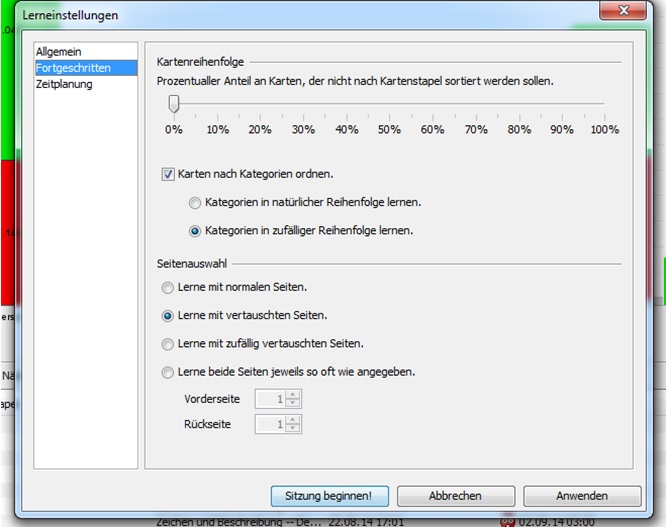Viewport: 666px width, 527px height.
Task: Close the Lerneinstellungen dialog
Action: [x=623, y=10]
